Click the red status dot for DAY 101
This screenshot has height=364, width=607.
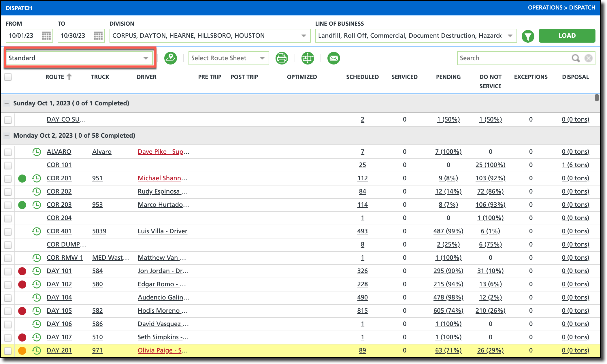[22, 271]
